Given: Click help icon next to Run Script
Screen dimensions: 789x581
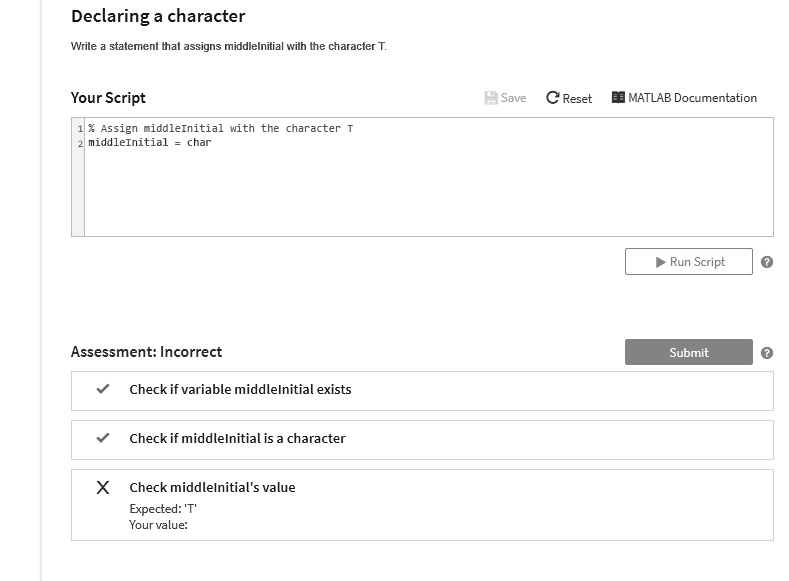Looking at the screenshot, I should [x=766, y=262].
